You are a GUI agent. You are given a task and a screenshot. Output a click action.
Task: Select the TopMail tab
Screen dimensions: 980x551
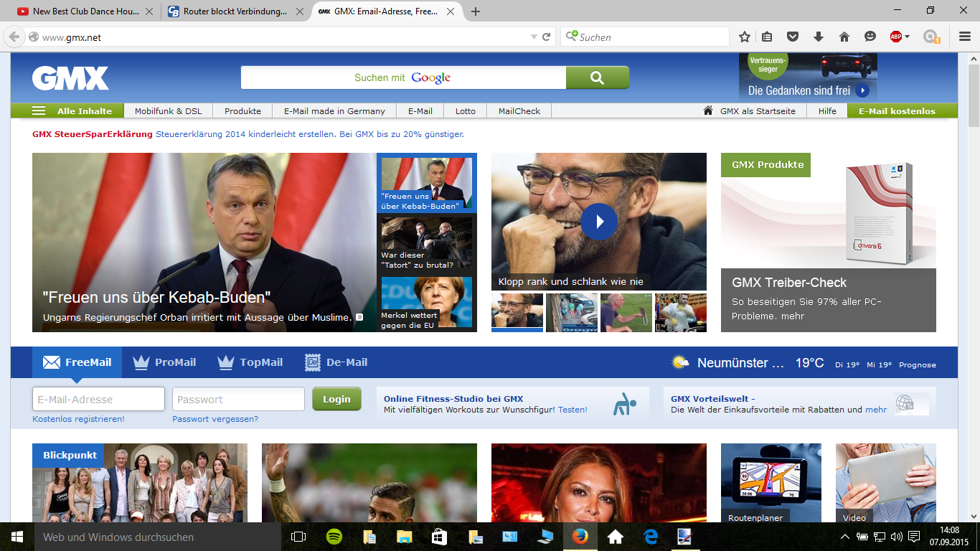(x=250, y=362)
